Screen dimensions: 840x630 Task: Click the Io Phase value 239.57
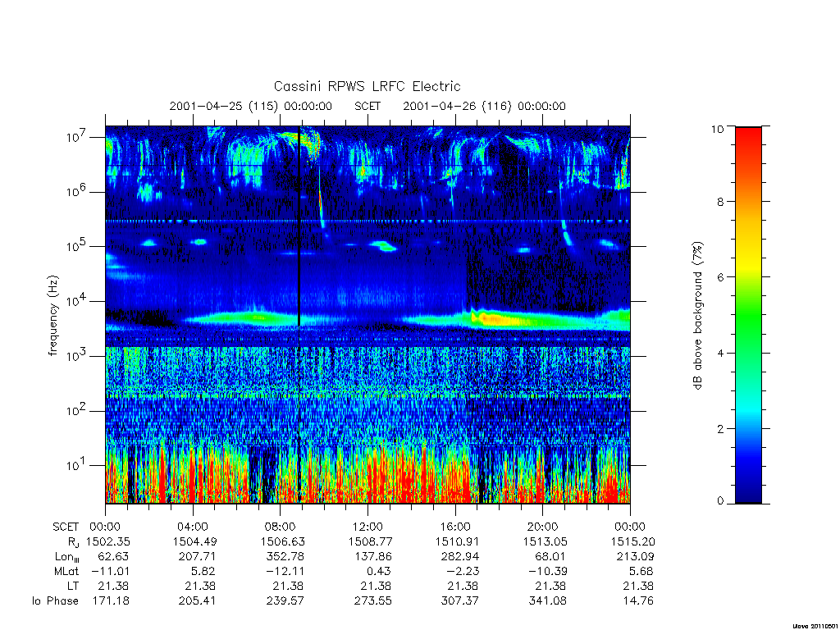[285, 601]
